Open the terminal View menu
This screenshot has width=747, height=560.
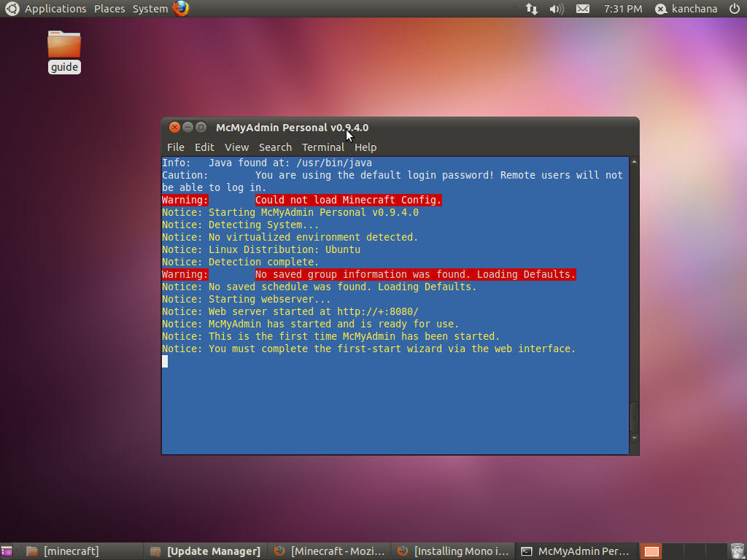[x=237, y=147]
